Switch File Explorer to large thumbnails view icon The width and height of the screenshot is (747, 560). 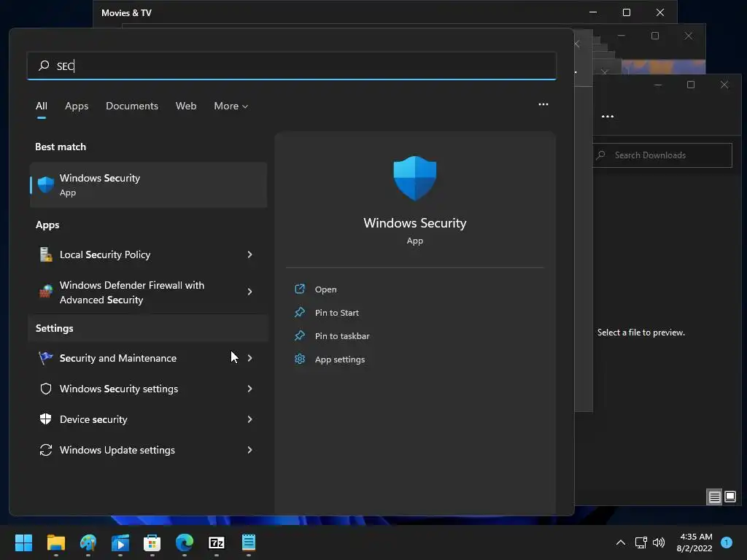click(x=729, y=497)
